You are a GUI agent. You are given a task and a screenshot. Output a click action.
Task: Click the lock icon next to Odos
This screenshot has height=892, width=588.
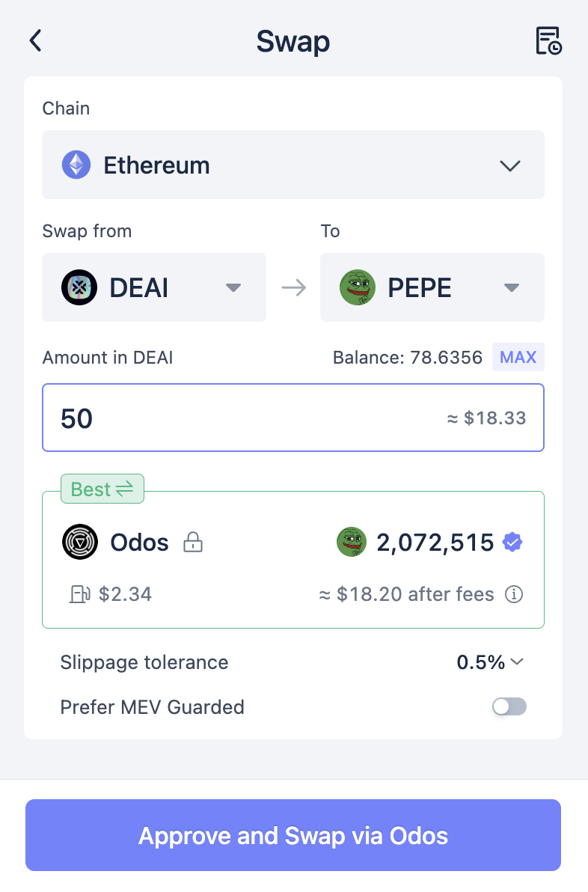[193, 542]
